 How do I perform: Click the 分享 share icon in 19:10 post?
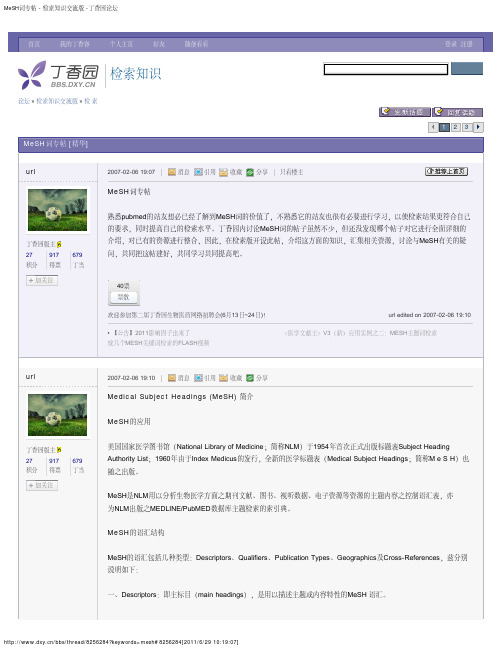pyautogui.click(x=250, y=378)
